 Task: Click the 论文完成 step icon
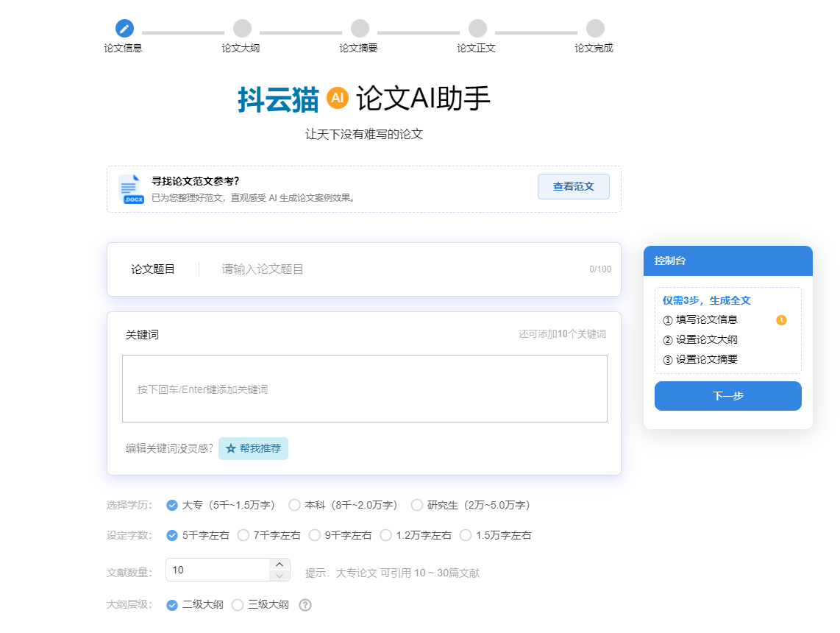594,28
